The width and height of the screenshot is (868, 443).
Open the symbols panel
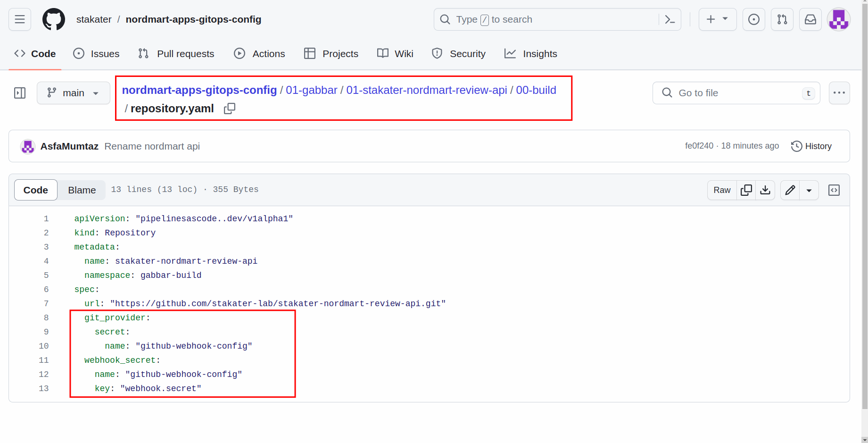point(834,190)
